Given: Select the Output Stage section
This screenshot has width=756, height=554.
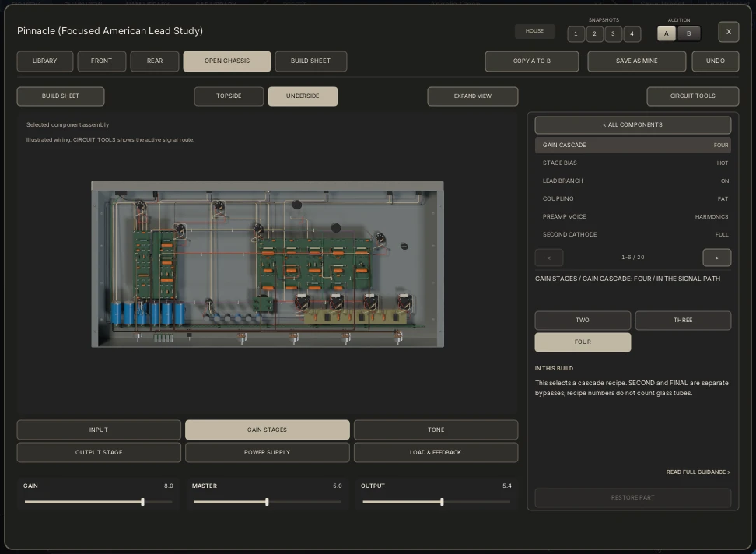Looking at the screenshot, I should [x=98, y=452].
